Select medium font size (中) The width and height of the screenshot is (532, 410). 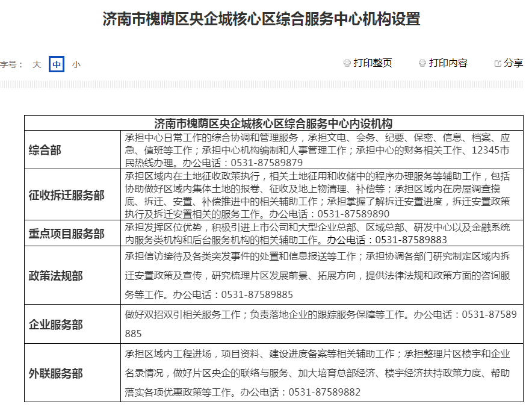(57, 64)
